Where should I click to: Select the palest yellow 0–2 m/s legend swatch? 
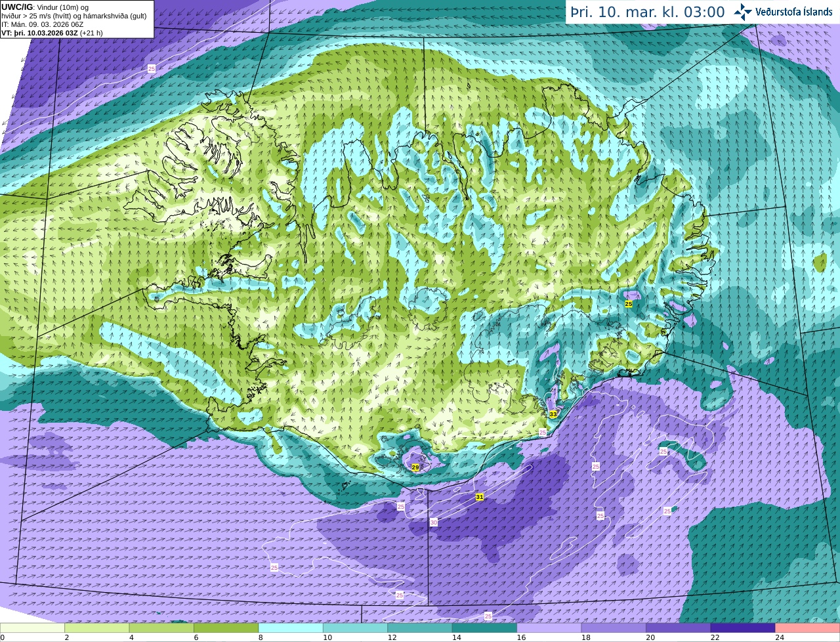(x=32, y=628)
